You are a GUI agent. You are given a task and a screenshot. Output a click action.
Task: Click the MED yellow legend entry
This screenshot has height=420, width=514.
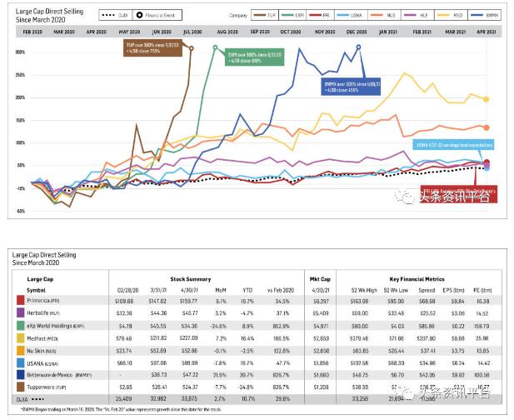[x=451, y=15]
